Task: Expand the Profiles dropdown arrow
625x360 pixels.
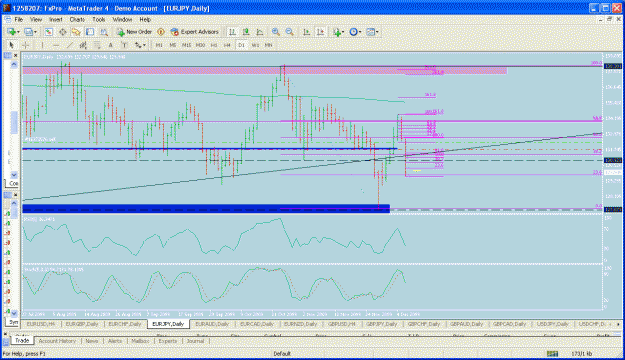Action: tap(35, 32)
